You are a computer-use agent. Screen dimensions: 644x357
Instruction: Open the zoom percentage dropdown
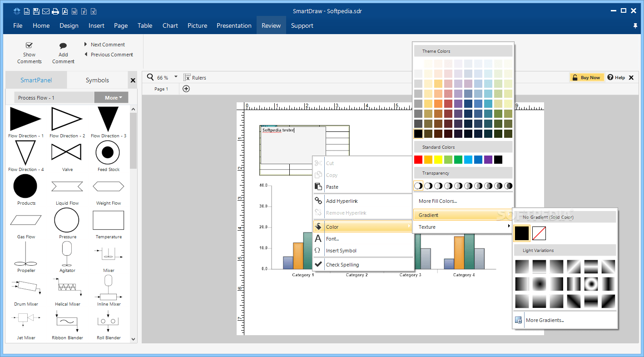point(176,77)
